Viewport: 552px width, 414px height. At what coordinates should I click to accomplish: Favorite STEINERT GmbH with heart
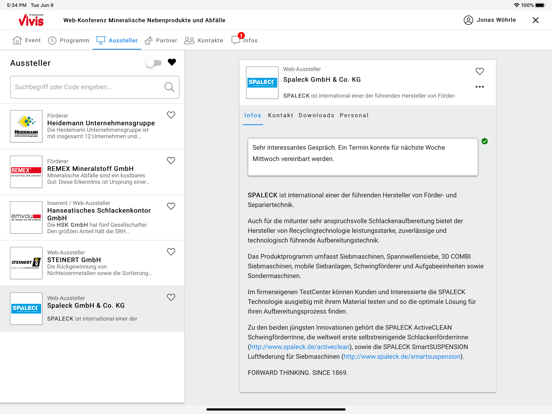171,252
